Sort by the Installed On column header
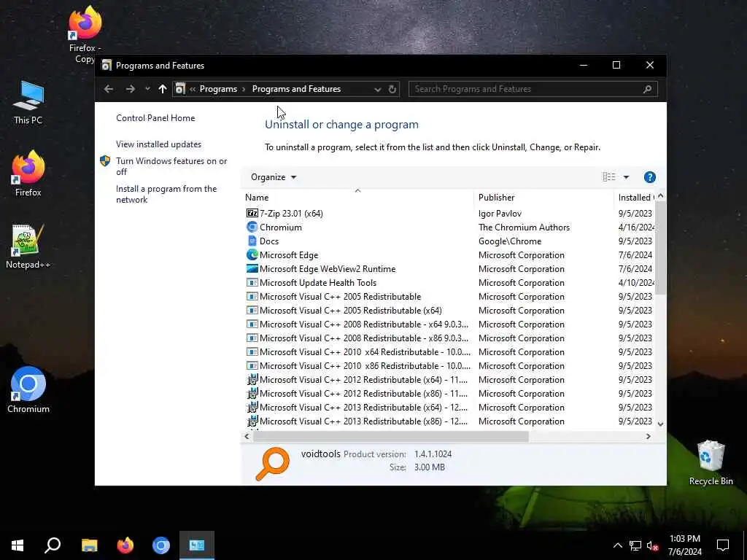Image resolution: width=747 pixels, height=560 pixels. pyautogui.click(x=635, y=197)
